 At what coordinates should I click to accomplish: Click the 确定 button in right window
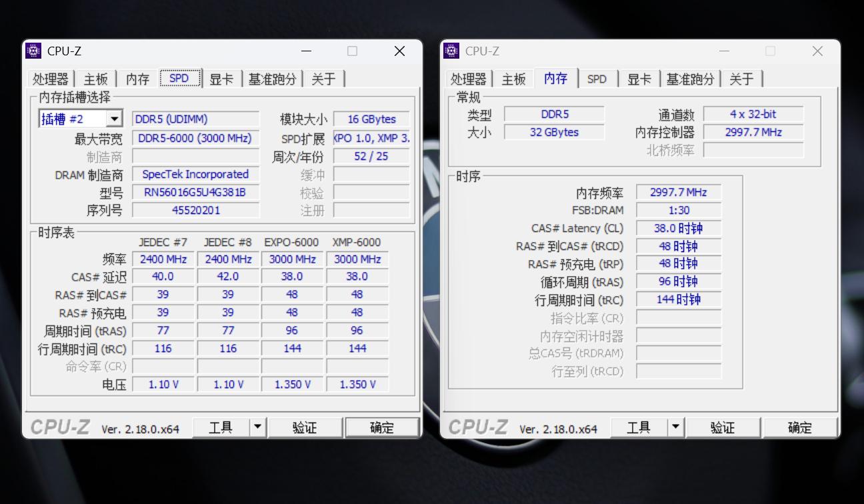[x=800, y=427]
